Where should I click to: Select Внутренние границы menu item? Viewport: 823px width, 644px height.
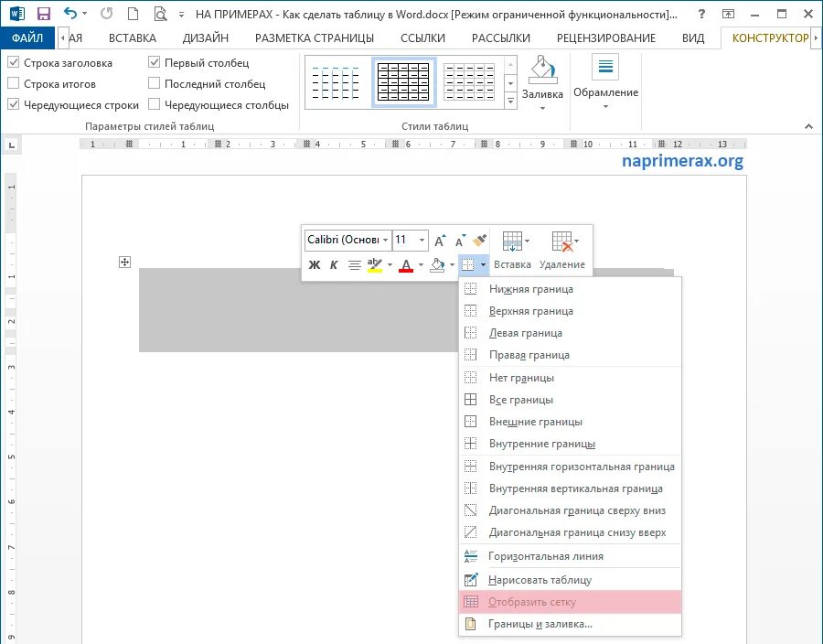point(570,444)
